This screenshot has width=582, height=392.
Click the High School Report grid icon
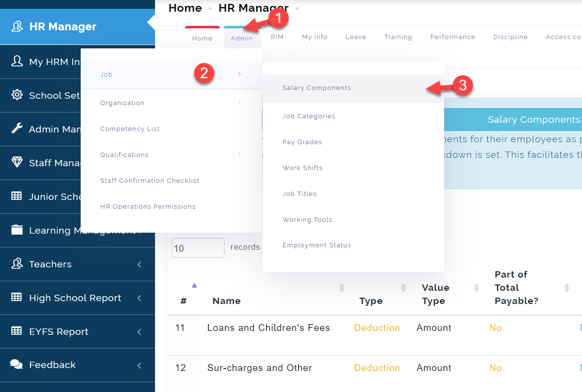pos(17,297)
